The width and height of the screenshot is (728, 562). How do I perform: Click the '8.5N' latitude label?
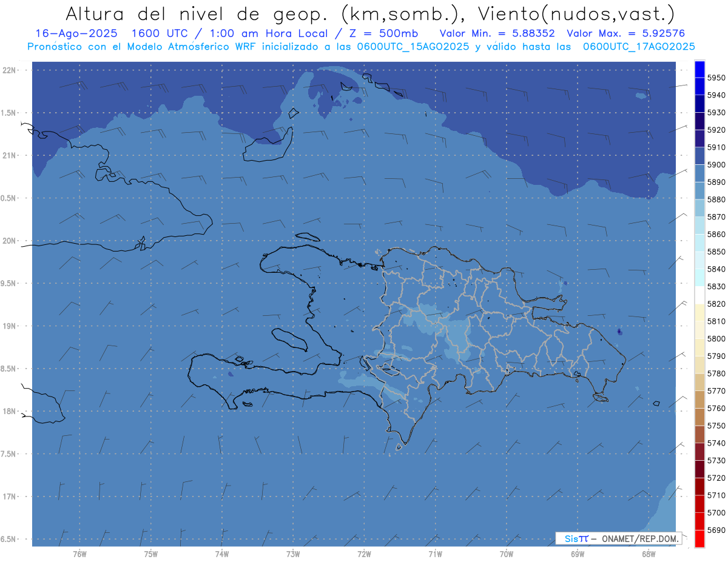tap(9, 369)
